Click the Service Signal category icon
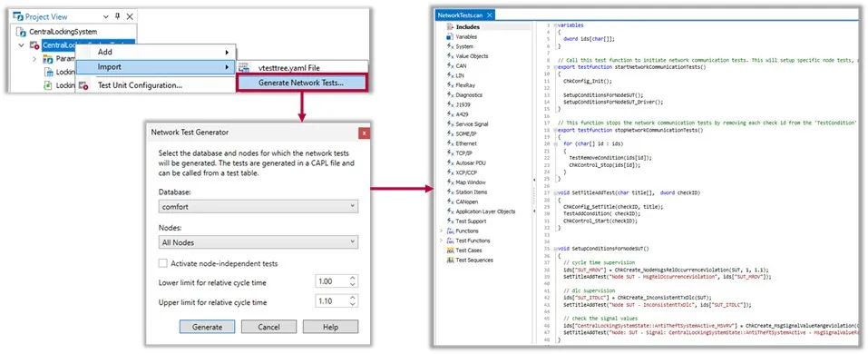This screenshot has width=868, height=354. pos(450,124)
